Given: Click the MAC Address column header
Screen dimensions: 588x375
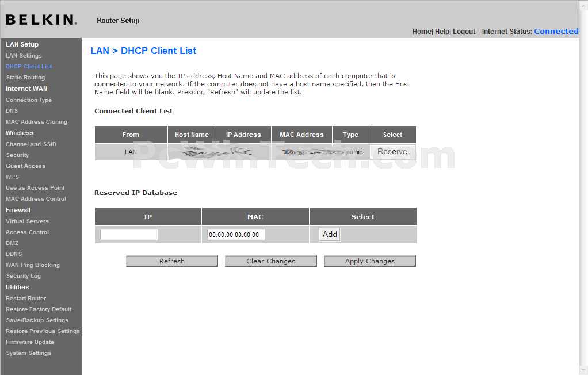Looking at the screenshot, I should pyautogui.click(x=301, y=135).
